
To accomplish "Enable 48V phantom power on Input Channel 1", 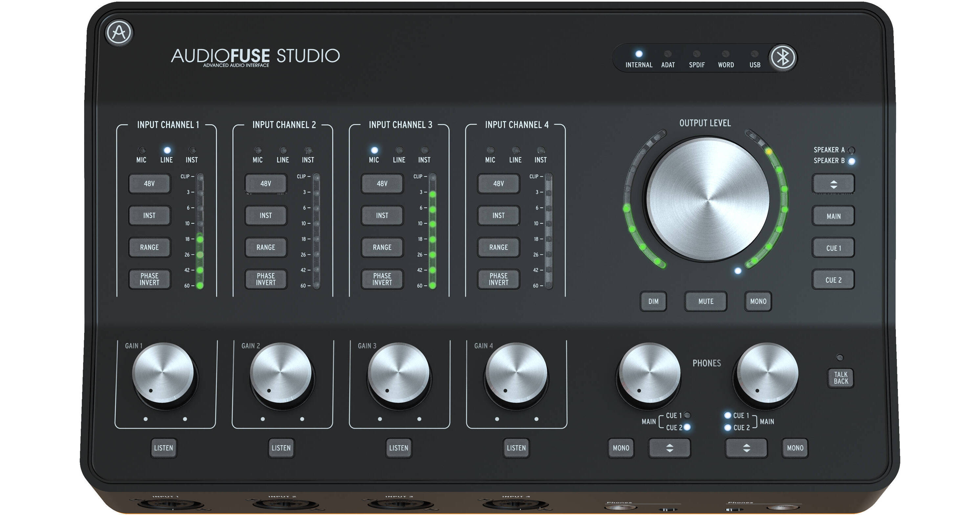I will click(x=150, y=184).
